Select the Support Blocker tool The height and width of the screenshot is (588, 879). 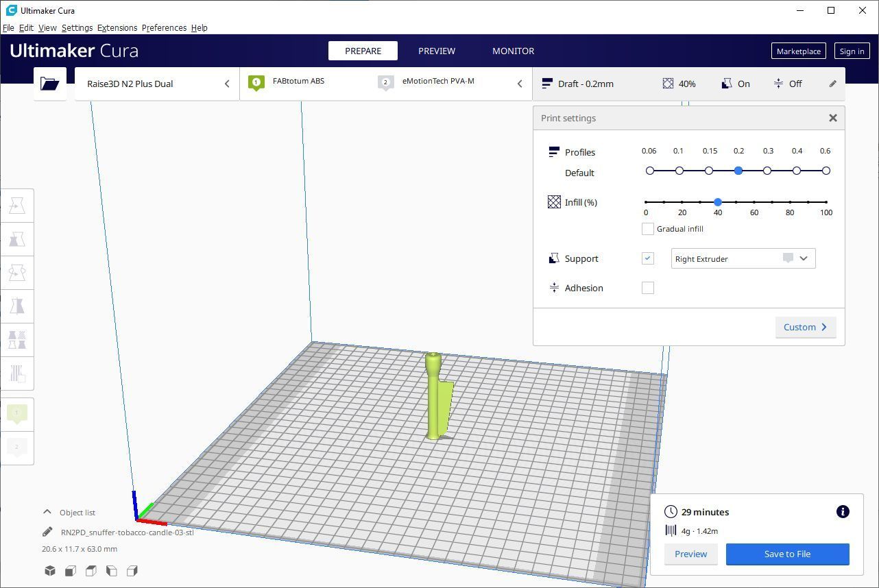(x=17, y=373)
